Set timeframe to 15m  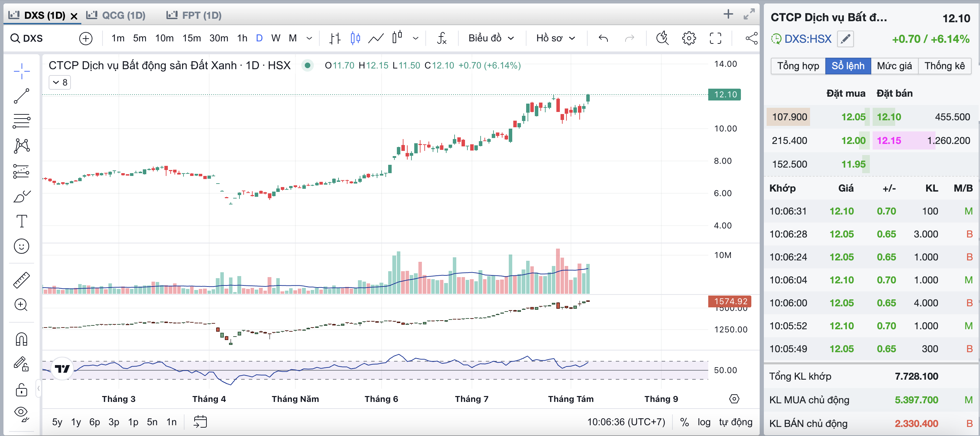coord(191,38)
